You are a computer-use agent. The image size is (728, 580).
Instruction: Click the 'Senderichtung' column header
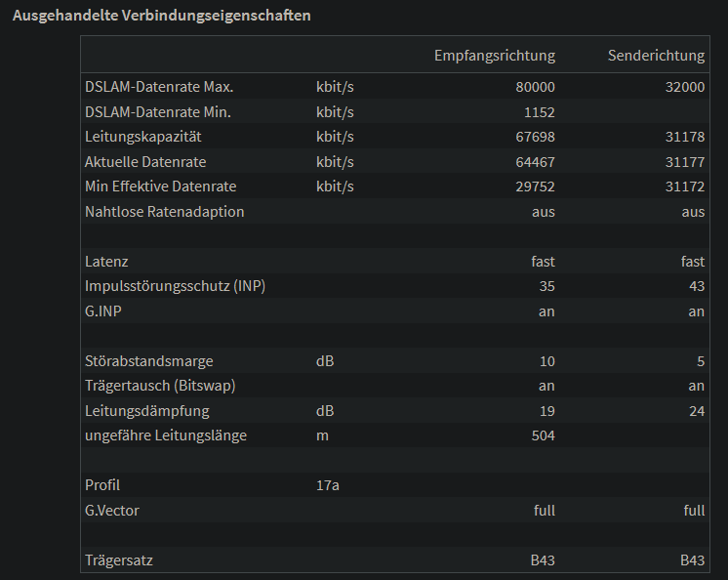point(655,56)
